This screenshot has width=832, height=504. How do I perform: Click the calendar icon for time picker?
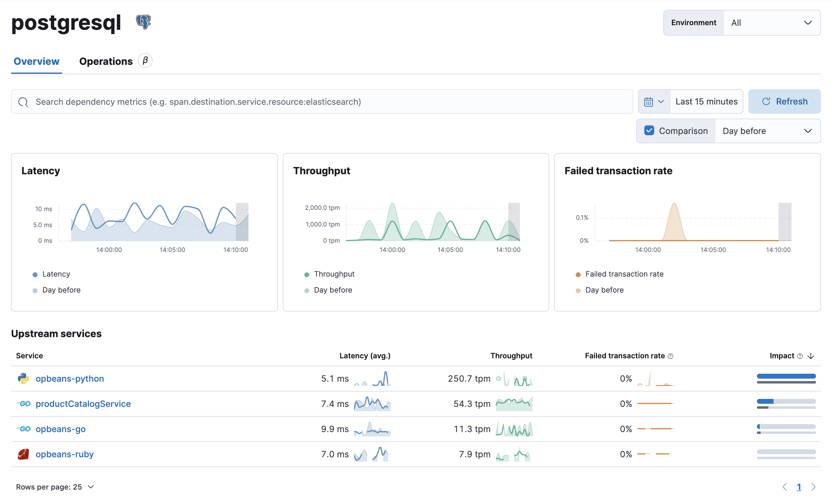tap(648, 101)
